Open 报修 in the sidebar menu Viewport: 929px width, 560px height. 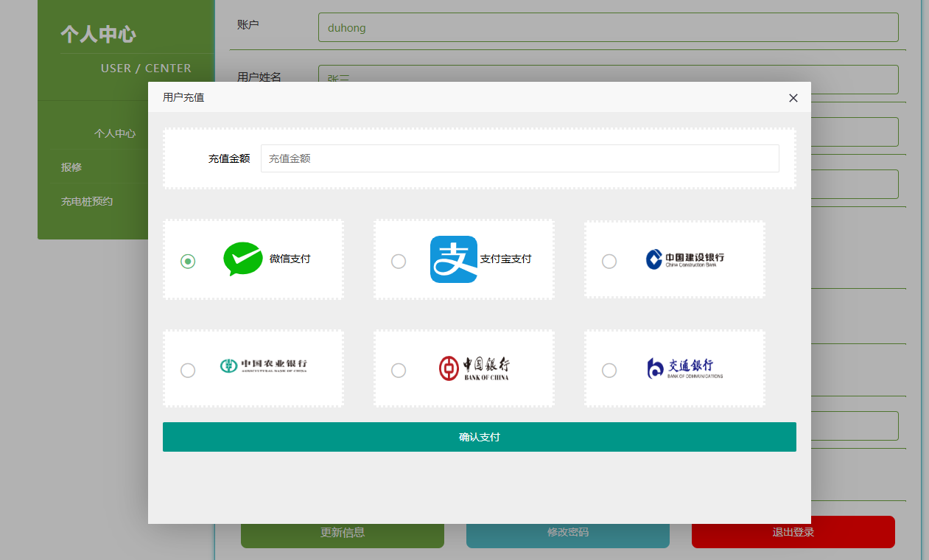coord(71,167)
